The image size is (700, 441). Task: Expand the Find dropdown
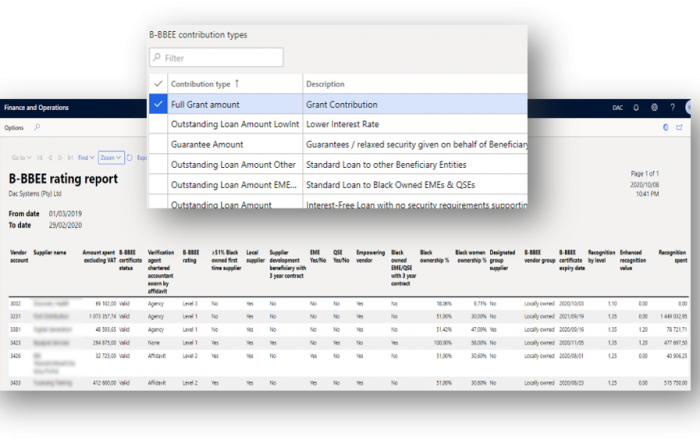(x=89, y=157)
